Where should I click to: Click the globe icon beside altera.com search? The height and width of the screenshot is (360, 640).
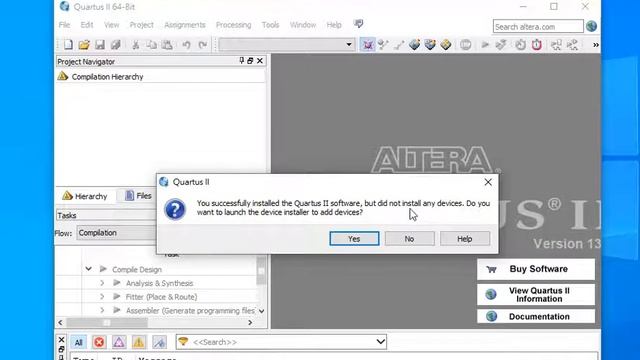[591, 26]
